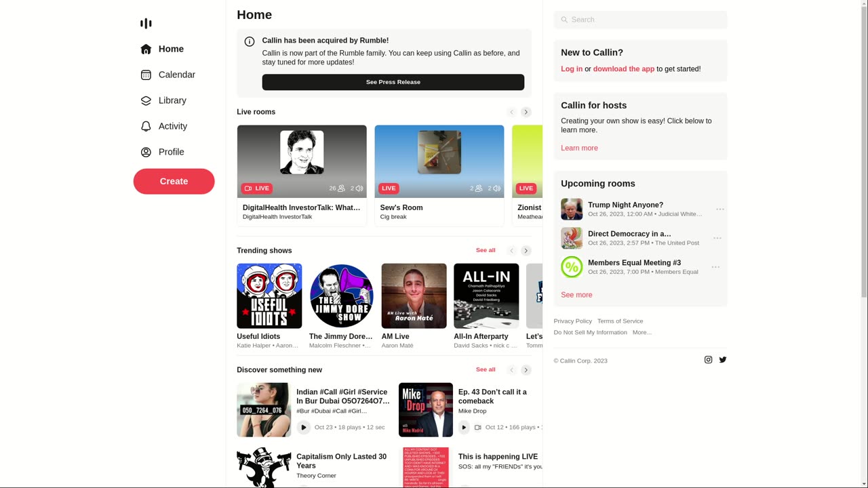Play Ep. 43 Don't call it a comeback
The height and width of the screenshot is (488, 868).
click(x=464, y=428)
